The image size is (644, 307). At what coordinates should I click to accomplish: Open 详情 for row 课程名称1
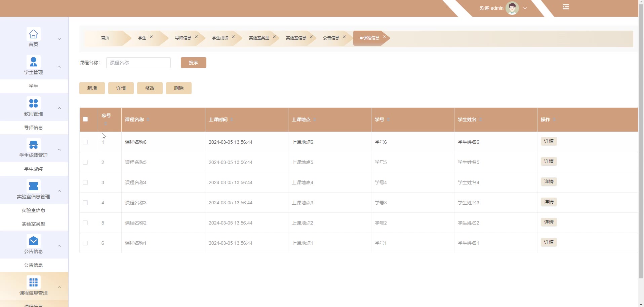click(x=549, y=242)
